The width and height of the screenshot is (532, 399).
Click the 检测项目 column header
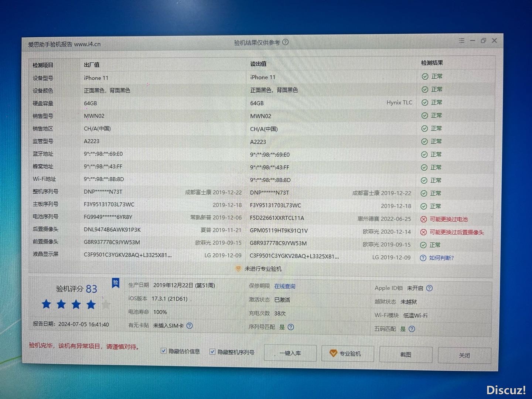43,65
